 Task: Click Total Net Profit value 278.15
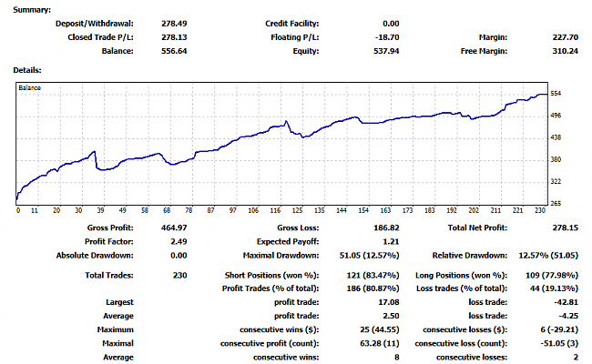click(566, 227)
